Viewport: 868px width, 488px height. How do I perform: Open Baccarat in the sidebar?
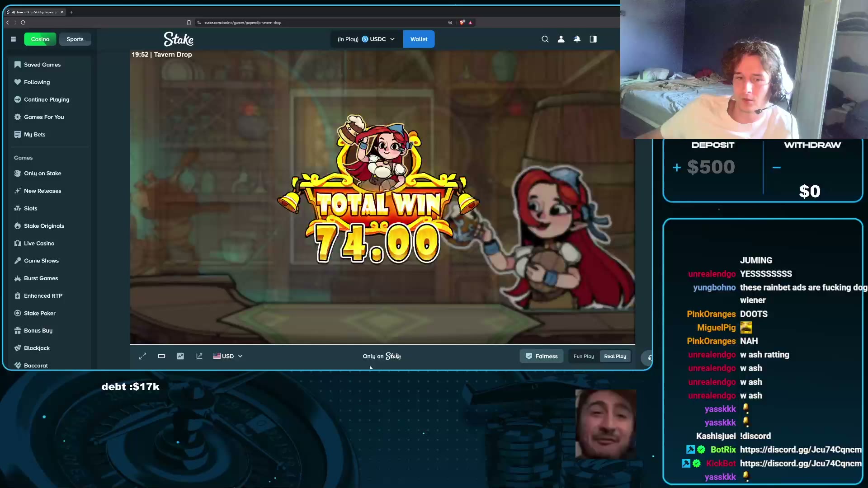(50, 365)
